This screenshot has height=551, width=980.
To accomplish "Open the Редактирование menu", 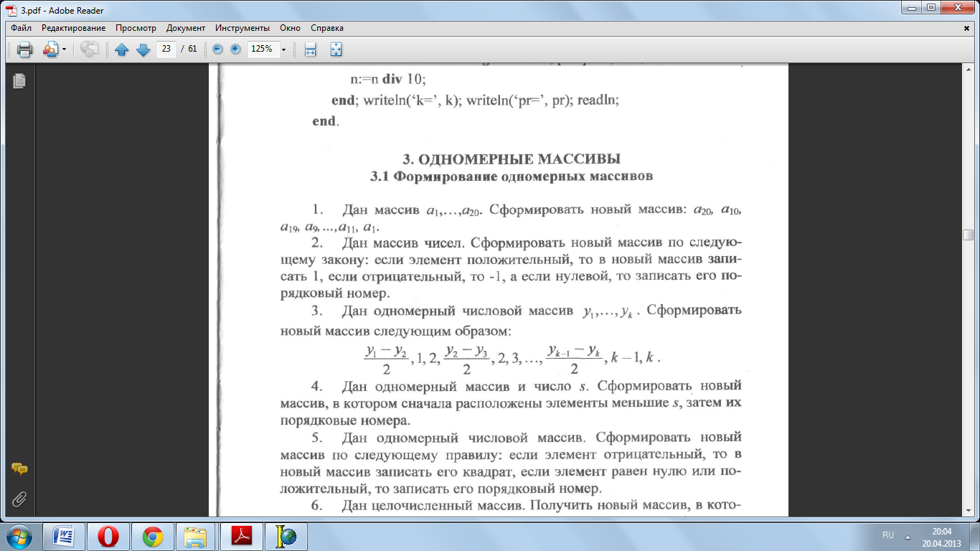I will point(73,28).
